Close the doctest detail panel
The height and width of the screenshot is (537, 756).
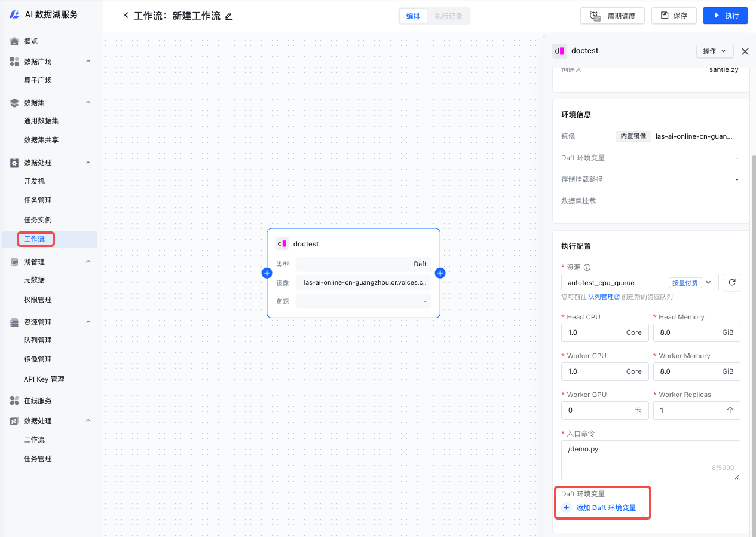tap(745, 51)
